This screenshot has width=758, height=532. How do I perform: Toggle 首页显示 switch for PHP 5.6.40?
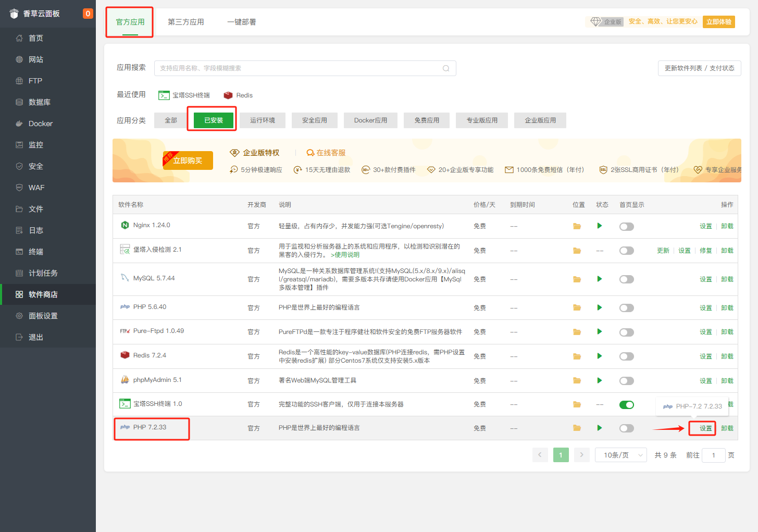point(627,308)
